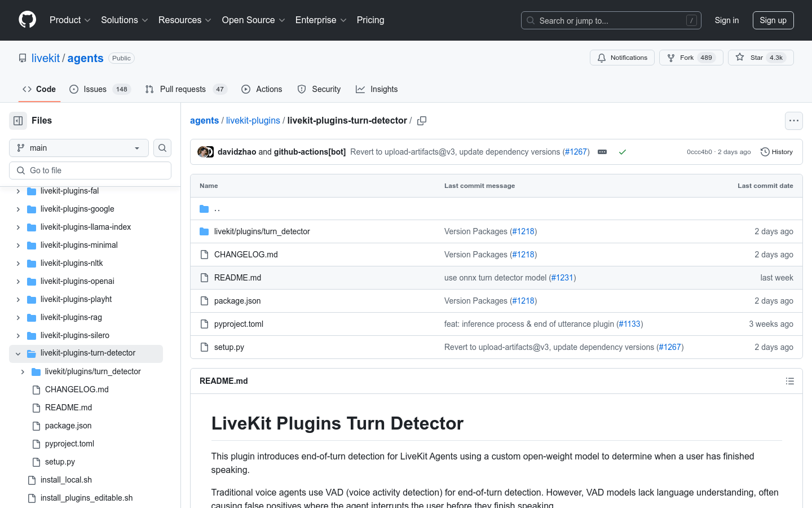Switch to the Insights tab
Image resolution: width=812 pixels, height=508 pixels.
coord(377,89)
